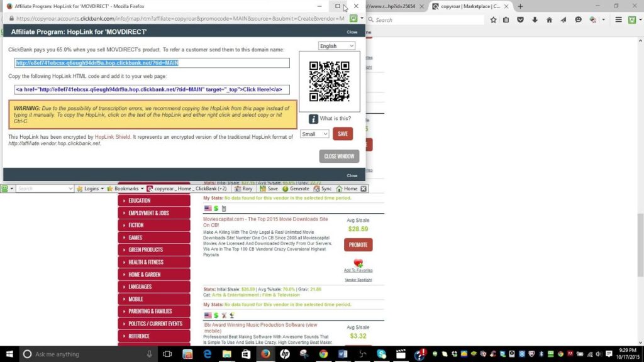Click the info icon beside What is this
The height and width of the screenshot is (362, 644).
click(x=313, y=119)
